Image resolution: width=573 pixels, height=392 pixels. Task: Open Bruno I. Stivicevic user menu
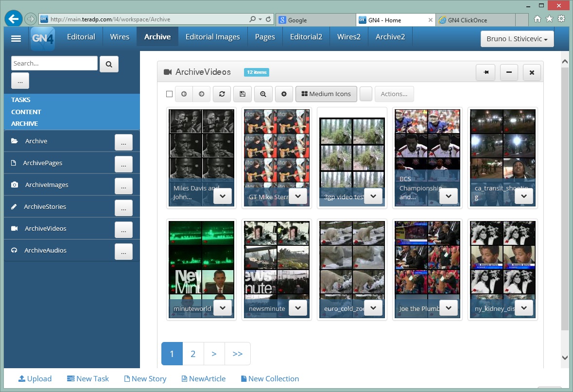(x=517, y=39)
